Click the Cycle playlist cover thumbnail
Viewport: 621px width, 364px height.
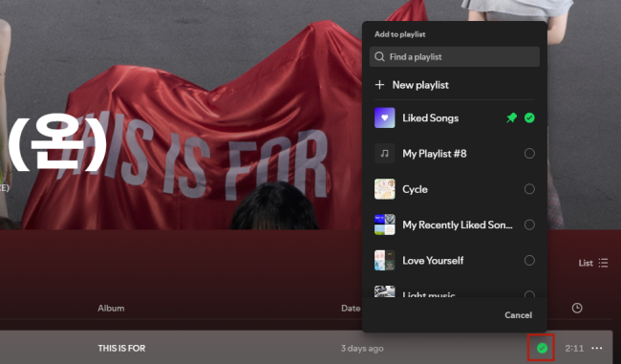pyautogui.click(x=385, y=189)
